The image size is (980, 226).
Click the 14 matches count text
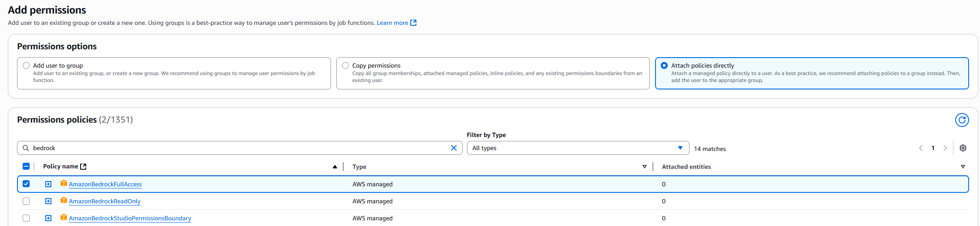tap(710, 149)
